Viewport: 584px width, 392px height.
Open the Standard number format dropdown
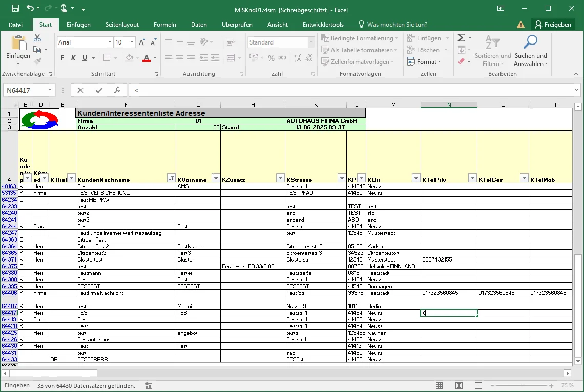pos(311,42)
